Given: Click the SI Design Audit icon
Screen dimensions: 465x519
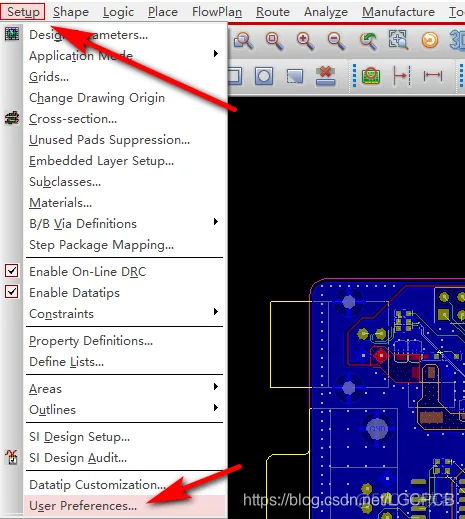Looking at the screenshot, I should 12,457.
